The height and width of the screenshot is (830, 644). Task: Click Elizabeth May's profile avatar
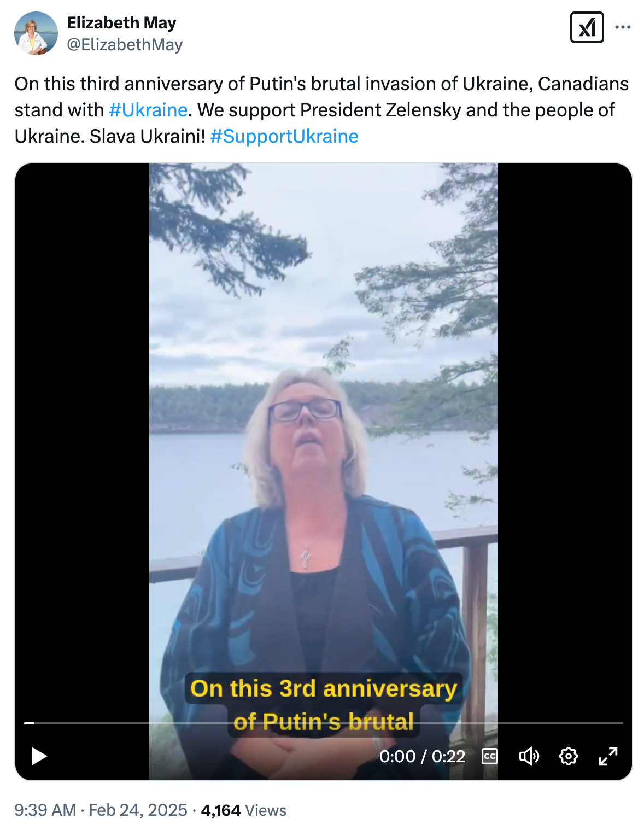click(x=36, y=33)
